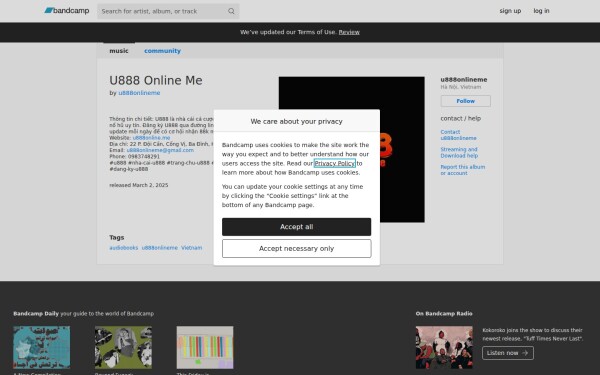Accept all cookies
The height and width of the screenshot is (375, 600).
pos(297,227)
